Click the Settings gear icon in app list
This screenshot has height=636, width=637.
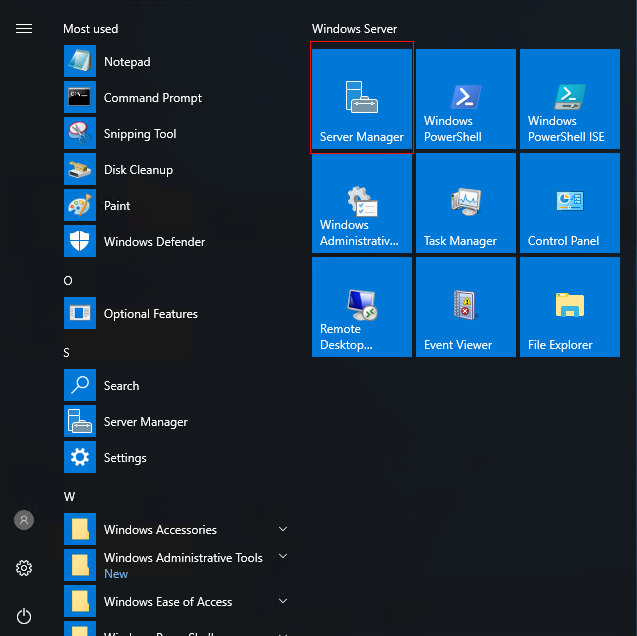coord(80,457)
